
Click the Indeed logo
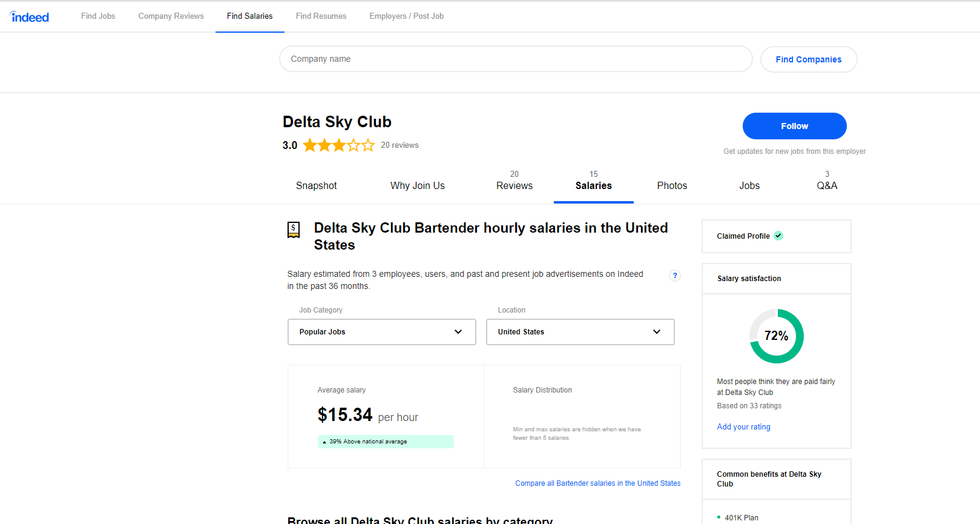click(30, 17)
